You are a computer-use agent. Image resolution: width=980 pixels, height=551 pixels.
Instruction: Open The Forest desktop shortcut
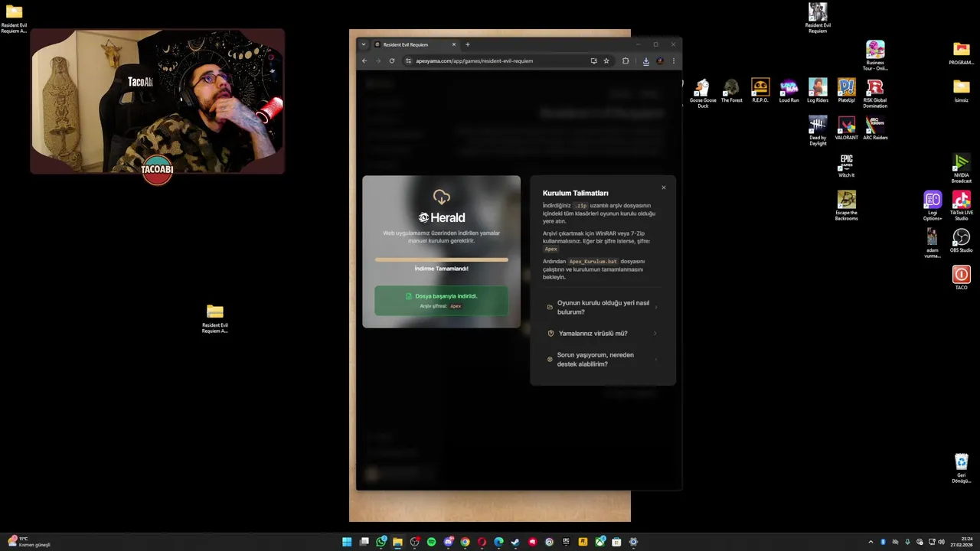point(731,90)
